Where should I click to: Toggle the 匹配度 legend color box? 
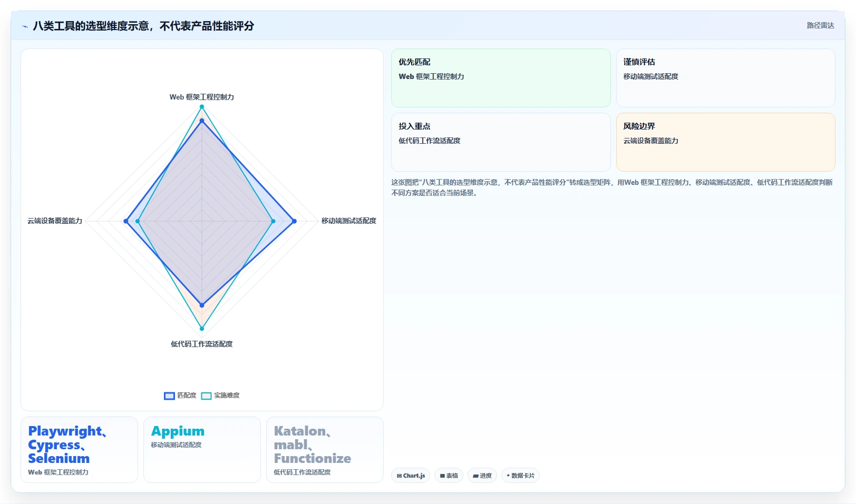click(169, 396)
